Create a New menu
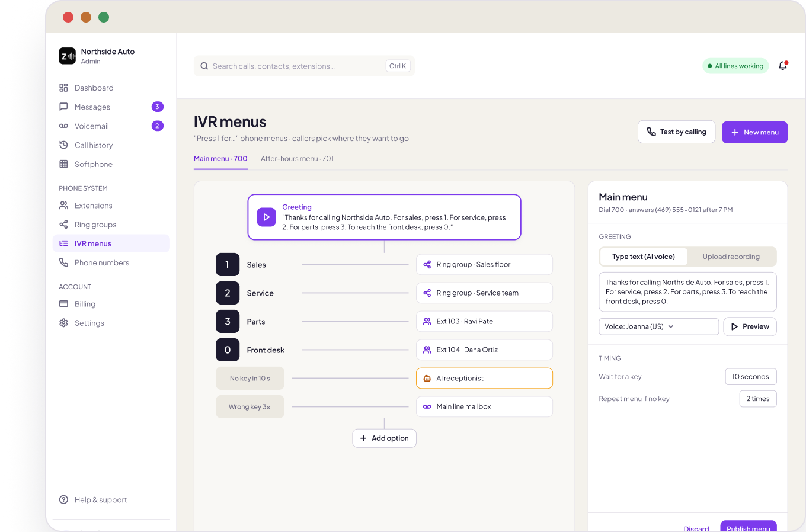The height and width of the screenshot is (532, 806). tap(754, 132)
